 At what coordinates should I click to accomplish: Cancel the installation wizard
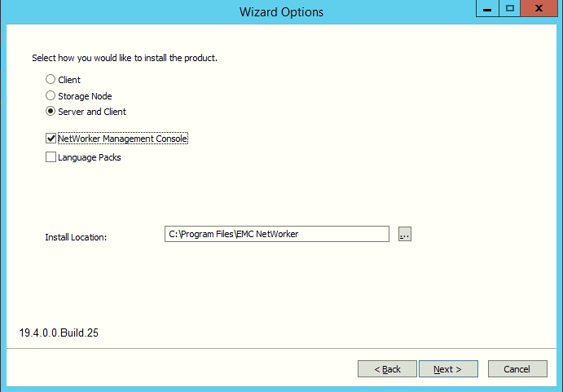[517, 369]
